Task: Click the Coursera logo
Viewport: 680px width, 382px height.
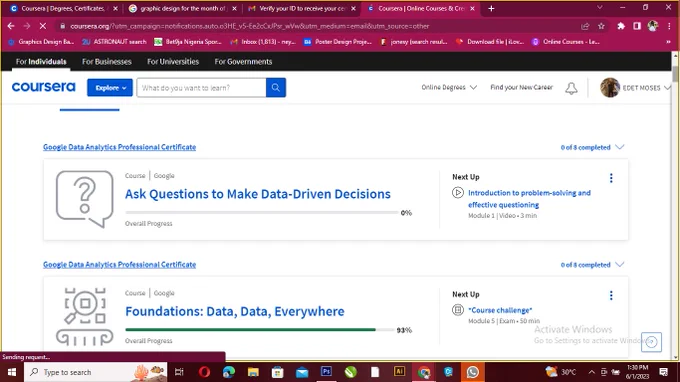Action: (43, 87)
